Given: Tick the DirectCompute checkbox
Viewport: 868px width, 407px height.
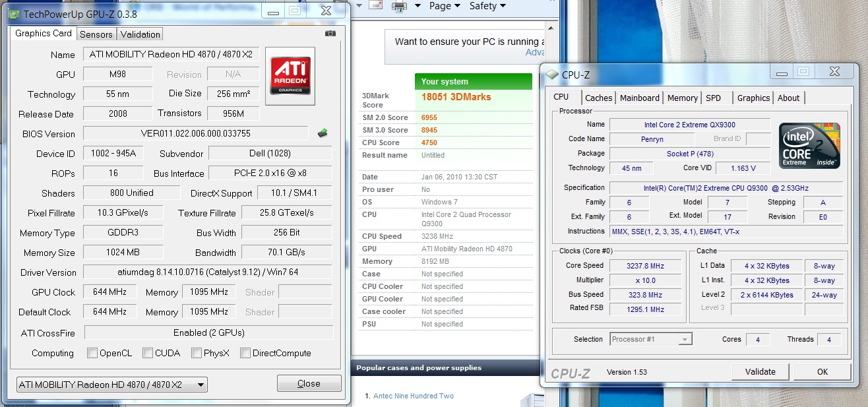Looking at the screenshot, I should click(245, 353).
